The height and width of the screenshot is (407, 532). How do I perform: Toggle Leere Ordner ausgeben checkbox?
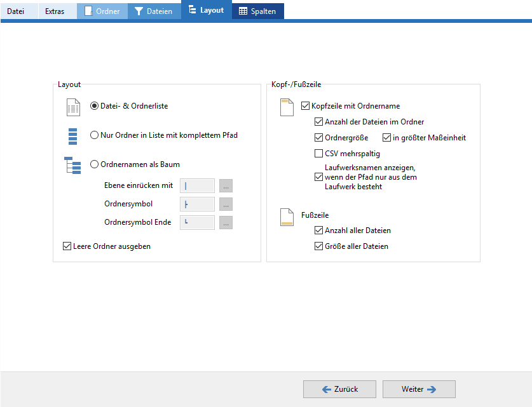[67, 246]
